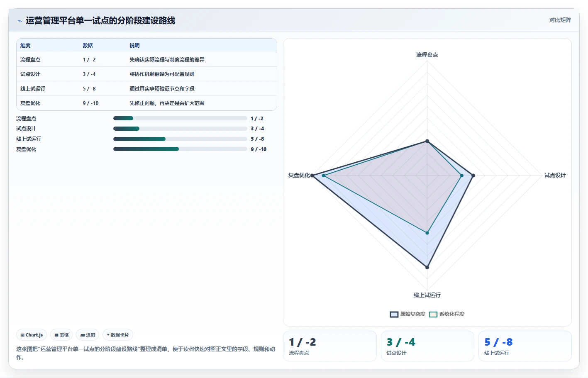
Task: Click the 对比矩阵 label at top right
Action: pos(560,20)
